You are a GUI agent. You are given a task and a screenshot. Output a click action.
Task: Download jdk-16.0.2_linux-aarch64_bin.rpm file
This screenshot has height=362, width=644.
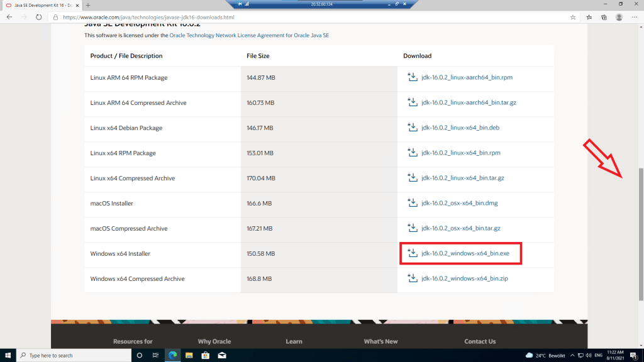(x=467, y=77)
